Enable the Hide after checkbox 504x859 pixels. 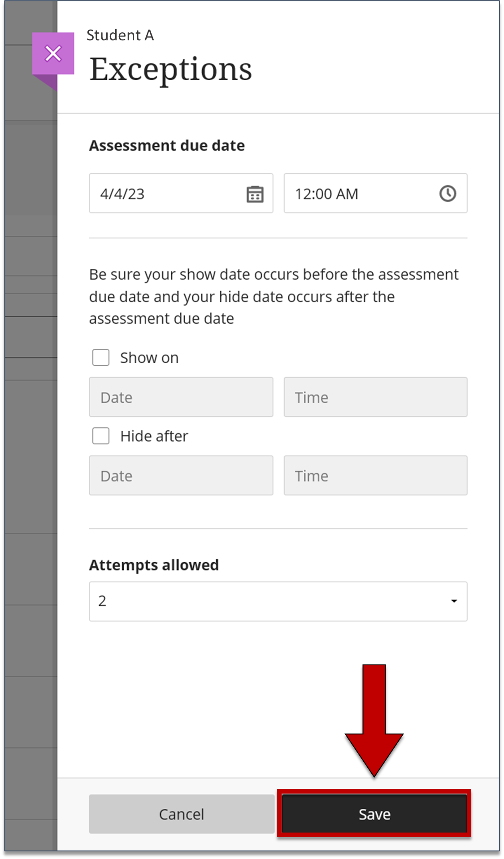point(101,436)
